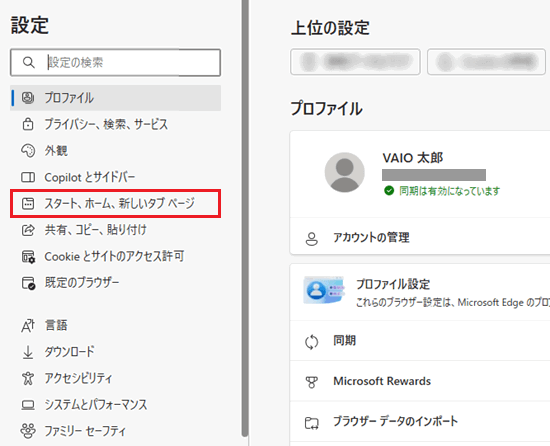Click the profile icon in the settings sidebar
The height and width of the screenshot is (446, 550).
point(28,98)
